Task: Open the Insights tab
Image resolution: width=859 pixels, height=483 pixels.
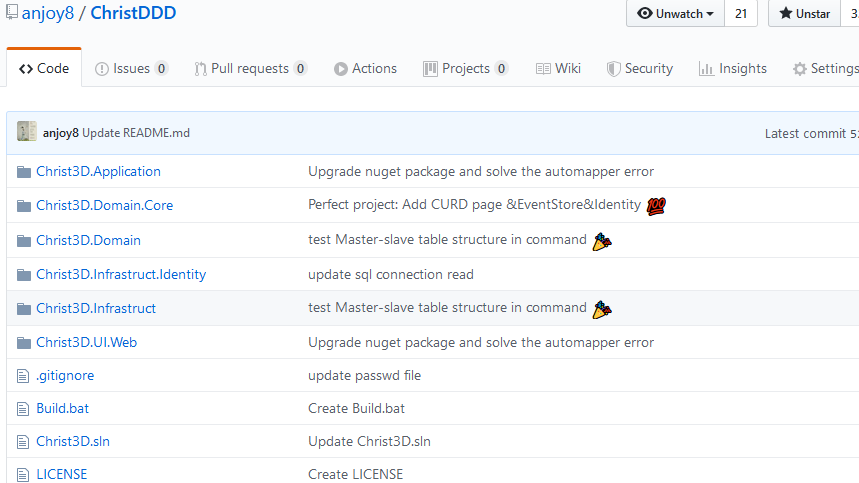Action: click(733, 68)
